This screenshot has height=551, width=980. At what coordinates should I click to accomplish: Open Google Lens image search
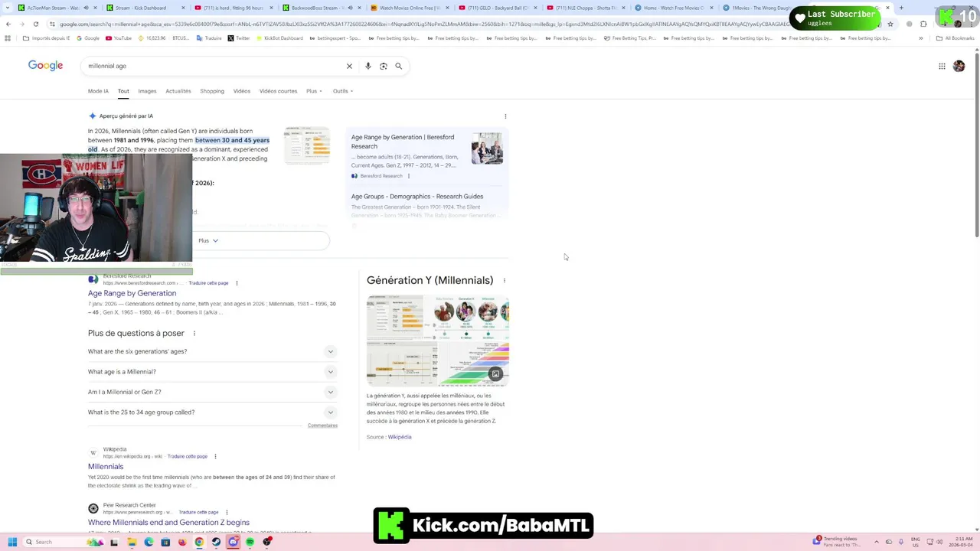(x=384, y=66)
